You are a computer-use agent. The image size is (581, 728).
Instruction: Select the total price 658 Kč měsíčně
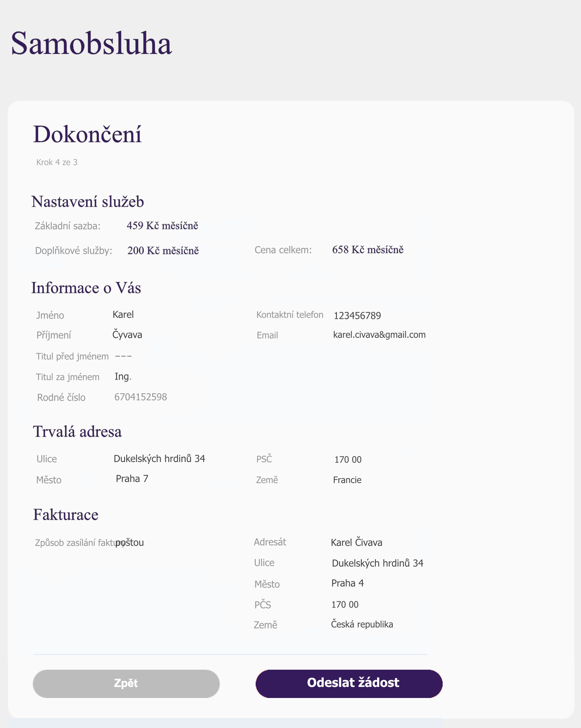[368, 249]
